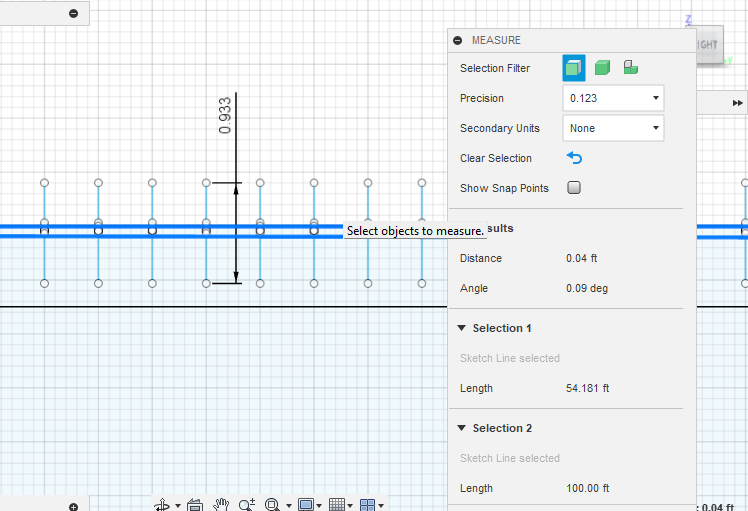Open the Secondary Units dropdown
Viewport: 748px width, 511px height.
[613, 128]
